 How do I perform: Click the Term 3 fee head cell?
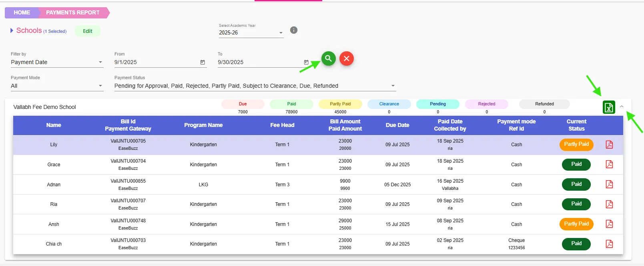(x=282, y=185)
